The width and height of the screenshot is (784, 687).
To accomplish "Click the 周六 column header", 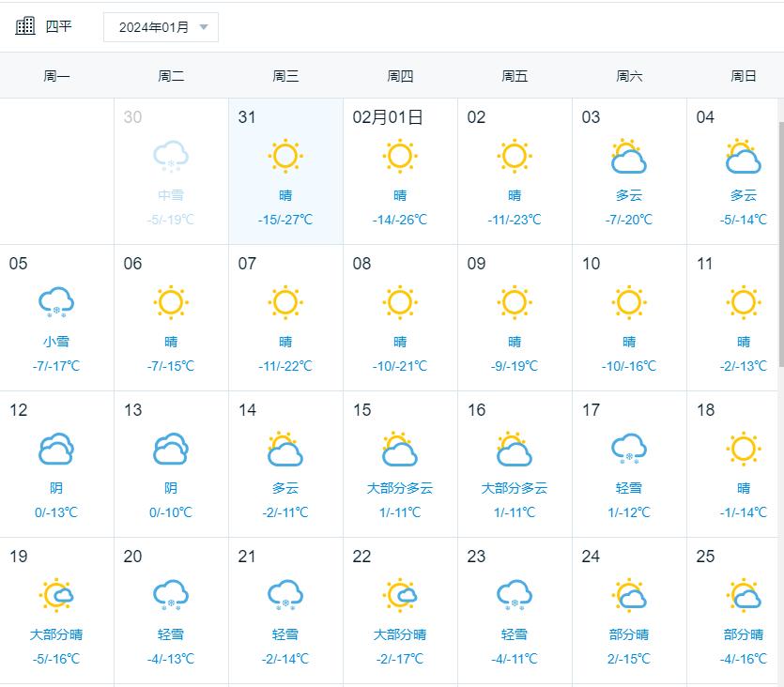I will (629, 76).
